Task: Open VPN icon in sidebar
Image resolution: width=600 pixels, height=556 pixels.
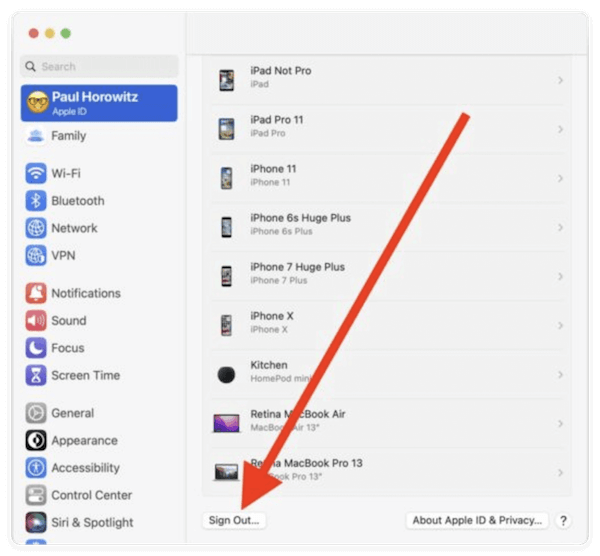Action: [x=36, y=255]
